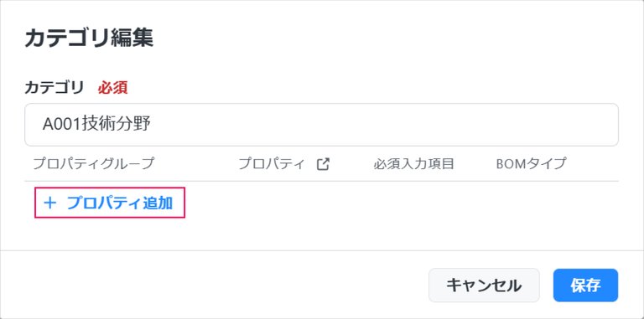644x319 pixels.
Task: Focus the カテゴリ name input field
Action: (322, 125)
